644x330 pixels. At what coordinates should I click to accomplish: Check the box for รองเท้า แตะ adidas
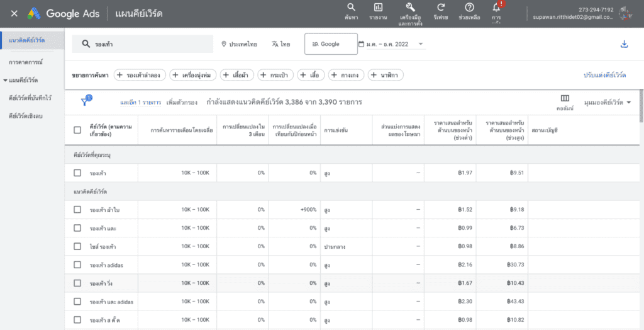coord(77,301)
